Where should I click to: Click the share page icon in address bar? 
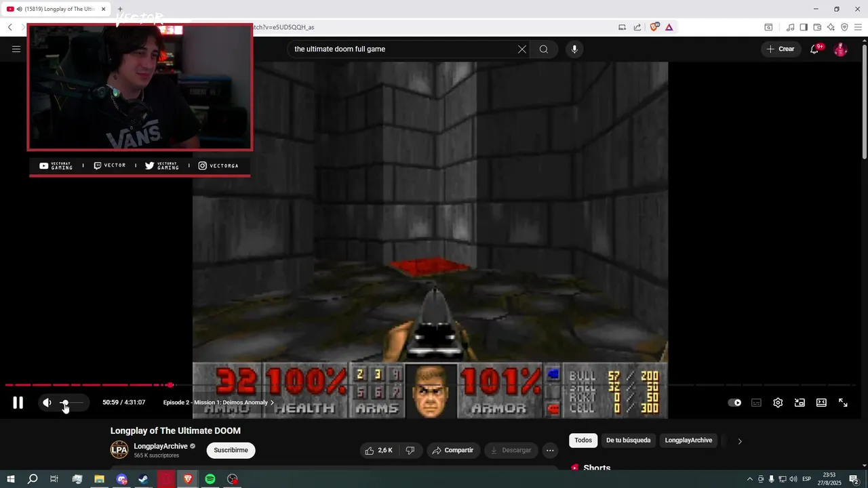[x=637, y=27]
